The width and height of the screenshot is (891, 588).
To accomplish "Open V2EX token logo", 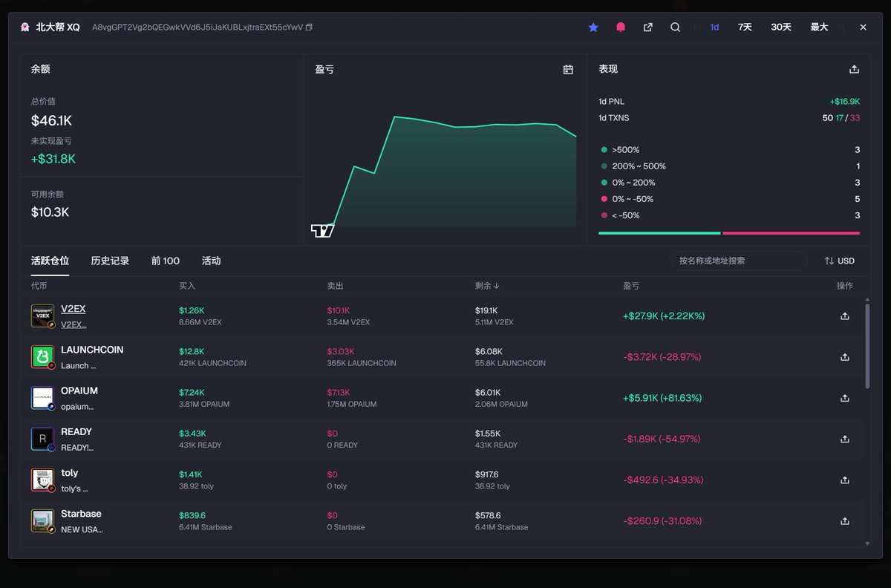I will tap(42, 316).
